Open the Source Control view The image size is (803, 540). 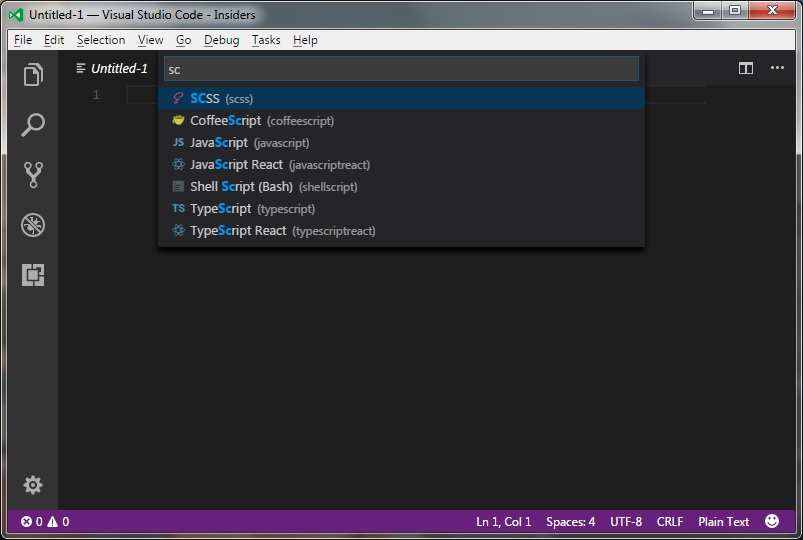tap(33, 175)
